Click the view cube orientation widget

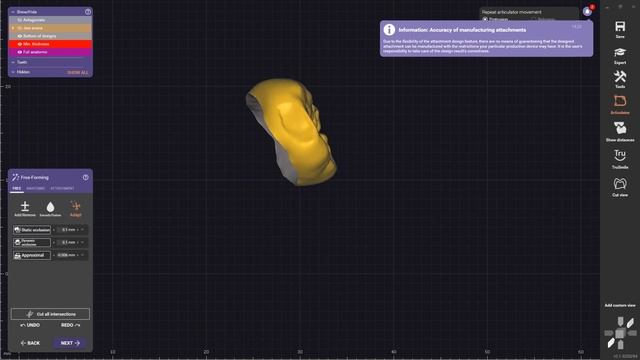click(620, 333)
